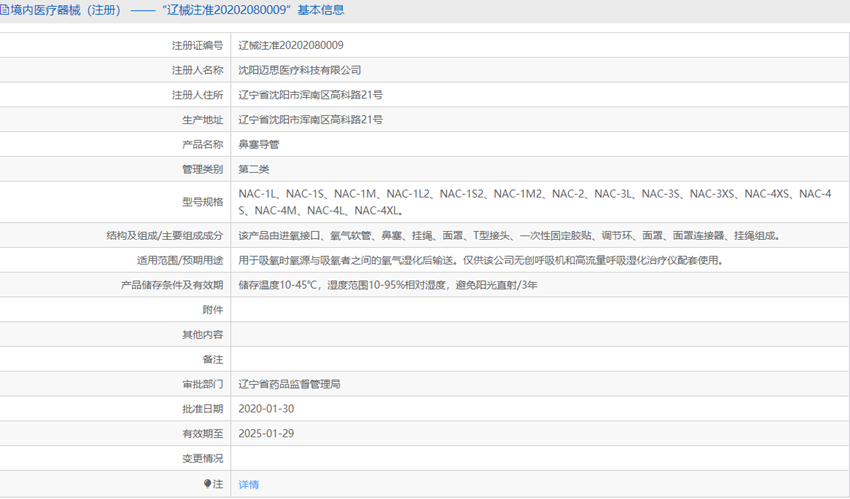Select the value 辽械注准20202080009 in registration number row

pyautogui.click(x=291, y=46)
